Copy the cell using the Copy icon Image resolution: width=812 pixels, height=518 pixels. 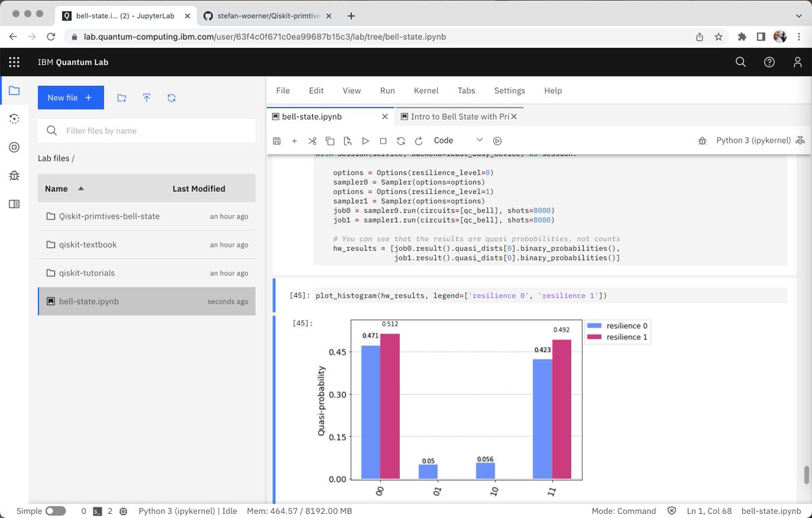(x=330, y=141)
